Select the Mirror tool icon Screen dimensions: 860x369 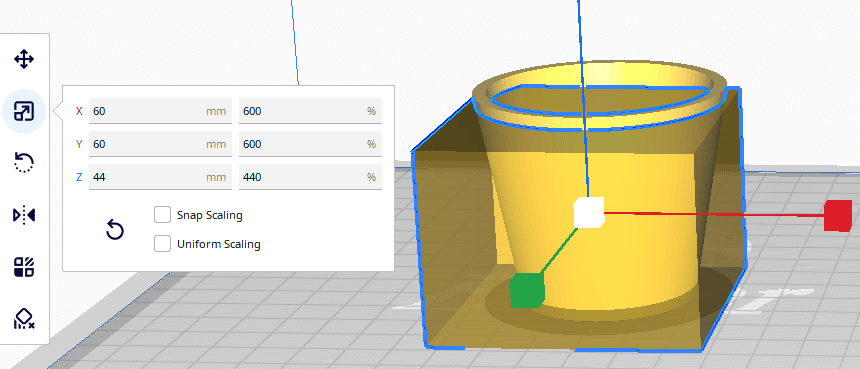[24, 215]
